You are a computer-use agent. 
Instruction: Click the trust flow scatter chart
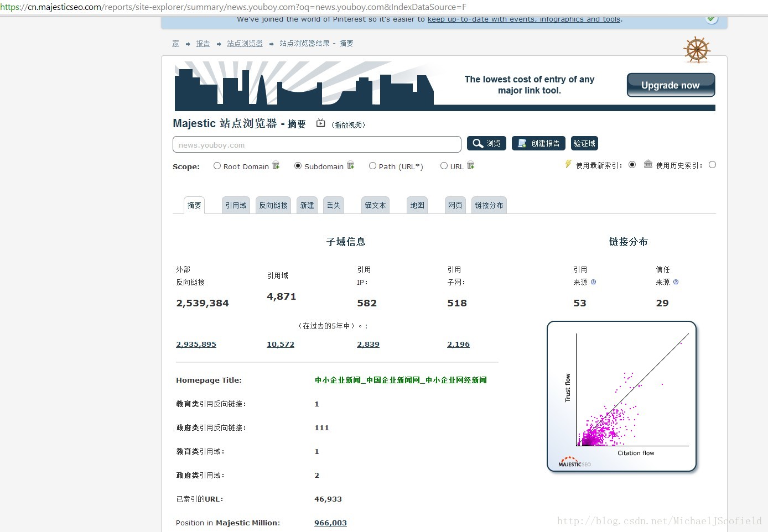click(x=621, y=396)
